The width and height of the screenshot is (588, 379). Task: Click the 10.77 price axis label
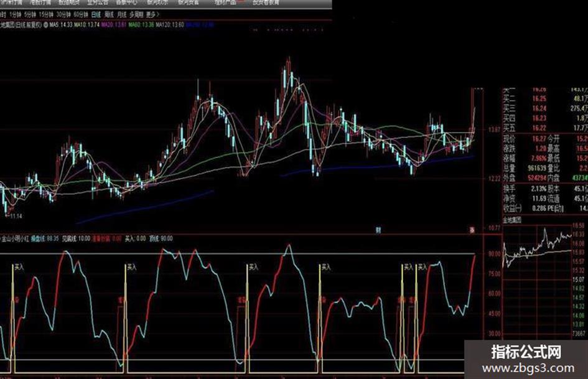pos(494,228)
